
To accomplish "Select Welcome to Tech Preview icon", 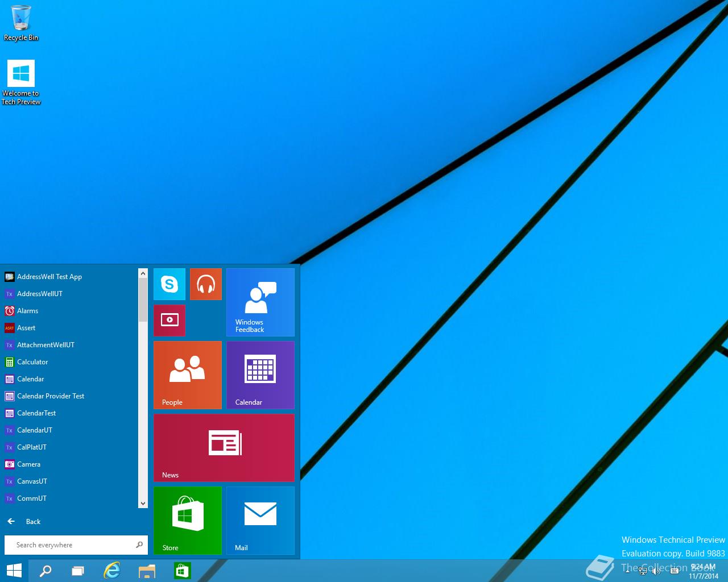I will coord(21,82).
